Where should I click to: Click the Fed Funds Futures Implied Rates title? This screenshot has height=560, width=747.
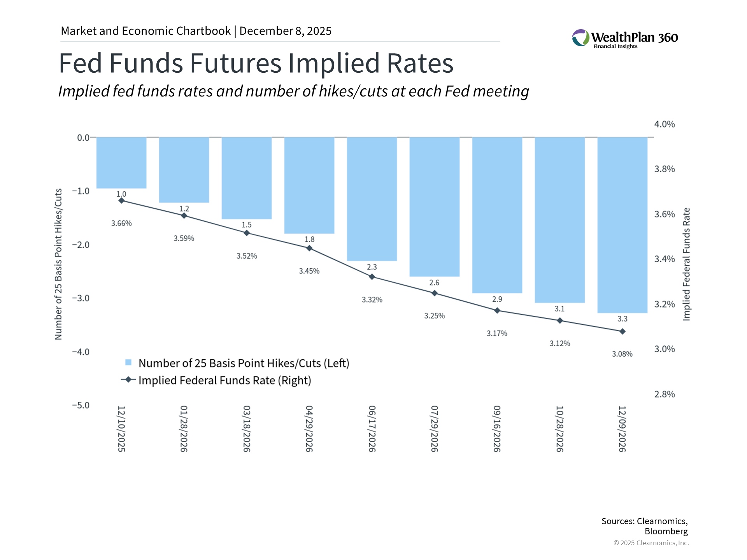pos(256,63)
